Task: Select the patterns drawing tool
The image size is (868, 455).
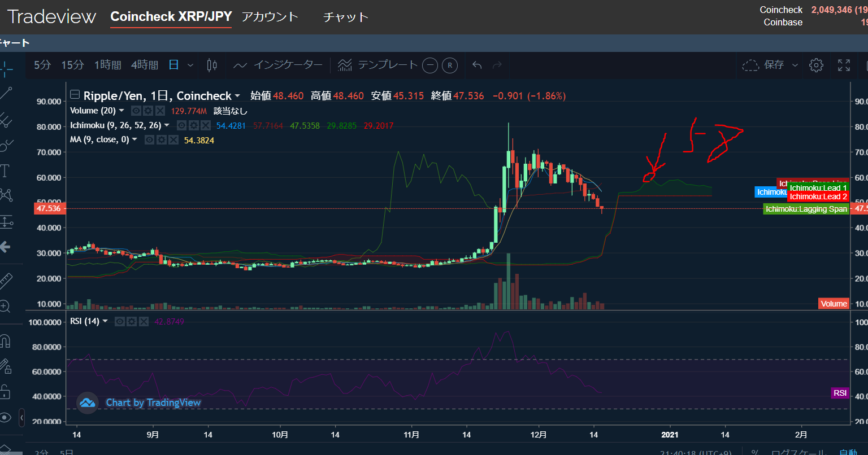Action: point(5,195)
